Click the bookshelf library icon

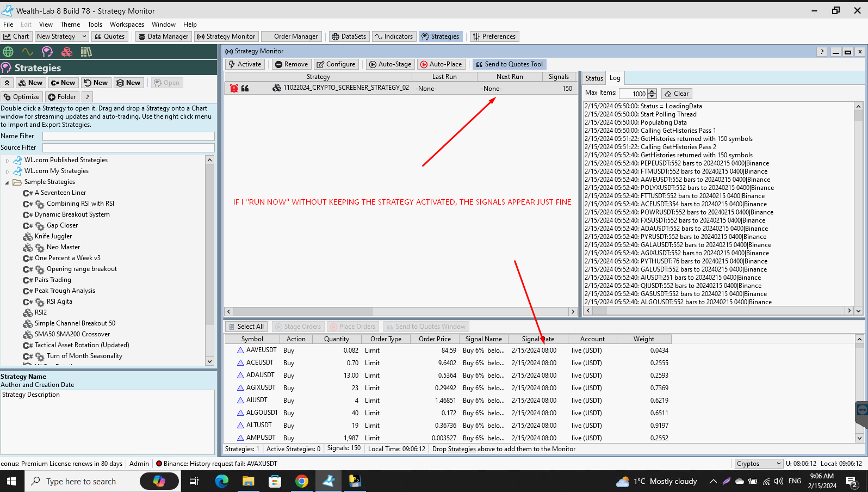tap(86, 52)
